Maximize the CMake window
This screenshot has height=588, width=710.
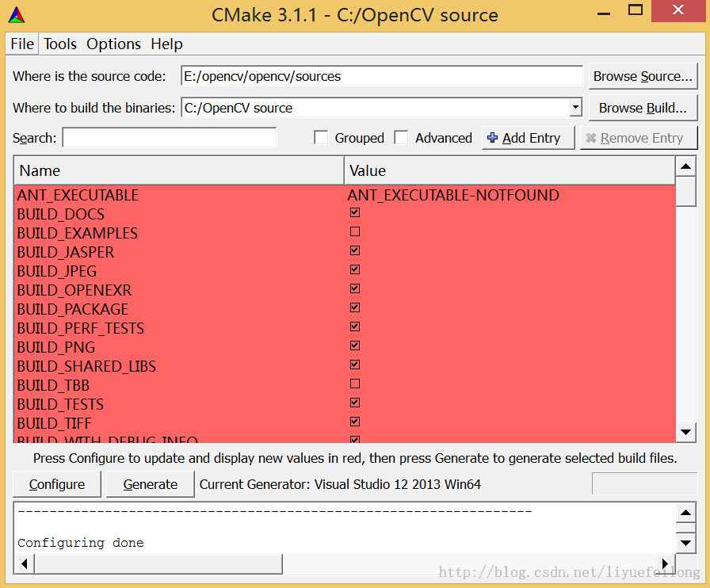pyautogui.click(x=636, y=10)
